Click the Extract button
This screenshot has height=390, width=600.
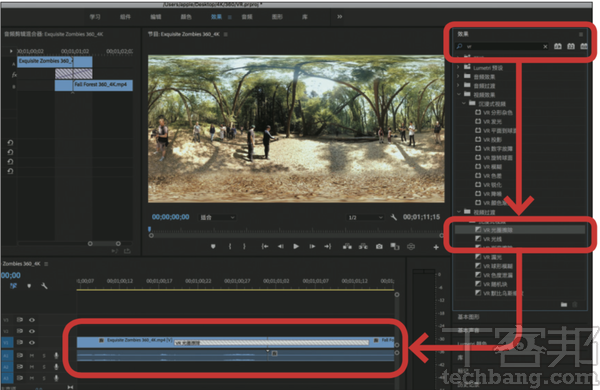tap(363, 246)
